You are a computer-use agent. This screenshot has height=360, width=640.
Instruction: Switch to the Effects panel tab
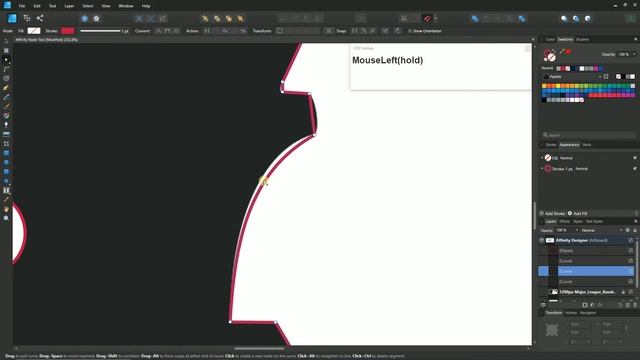(x=564, y=222)
